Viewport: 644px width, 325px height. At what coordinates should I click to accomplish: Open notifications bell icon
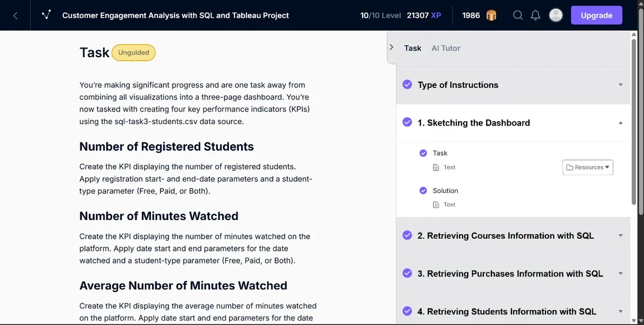(535, 15)
